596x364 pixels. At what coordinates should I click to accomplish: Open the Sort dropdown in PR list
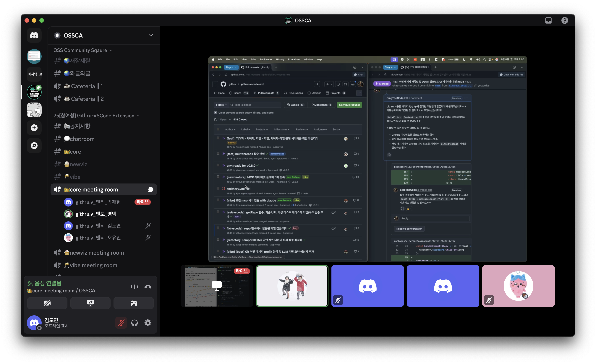pos(336,129)
